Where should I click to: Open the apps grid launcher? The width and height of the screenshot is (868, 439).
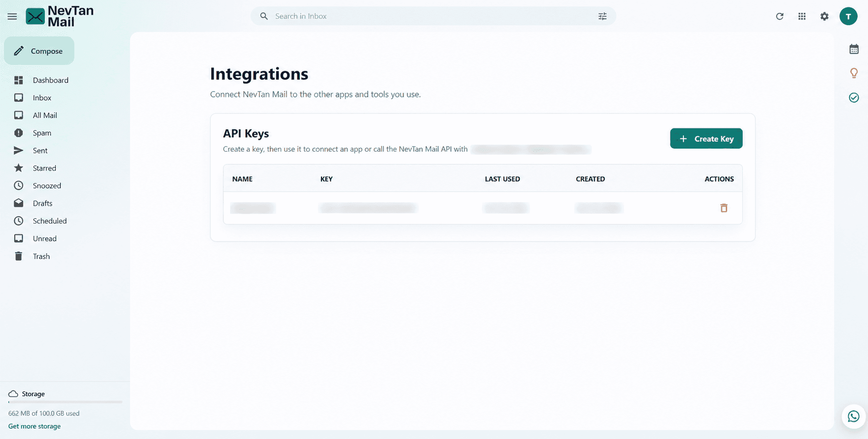click(x=802, y=16)
